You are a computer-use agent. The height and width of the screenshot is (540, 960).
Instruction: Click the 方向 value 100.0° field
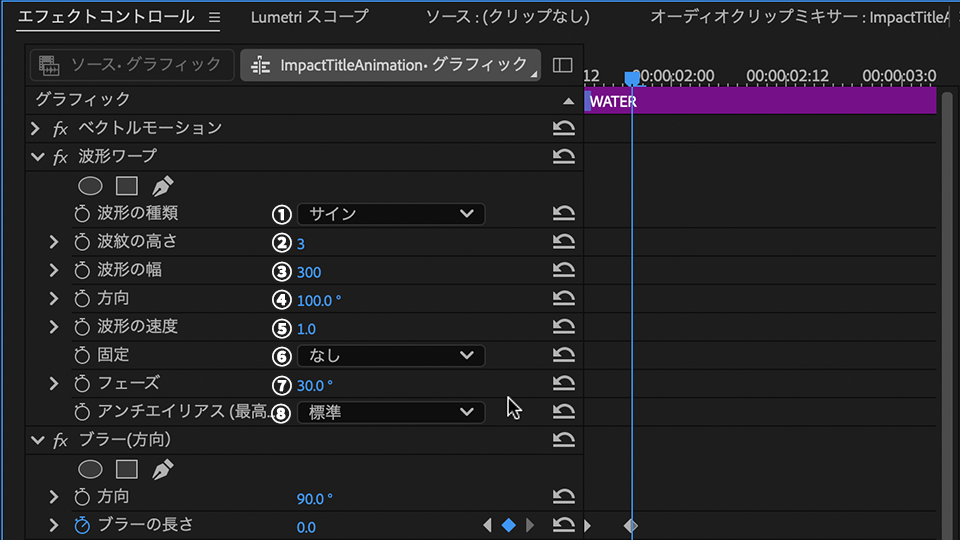coord(318,299)
